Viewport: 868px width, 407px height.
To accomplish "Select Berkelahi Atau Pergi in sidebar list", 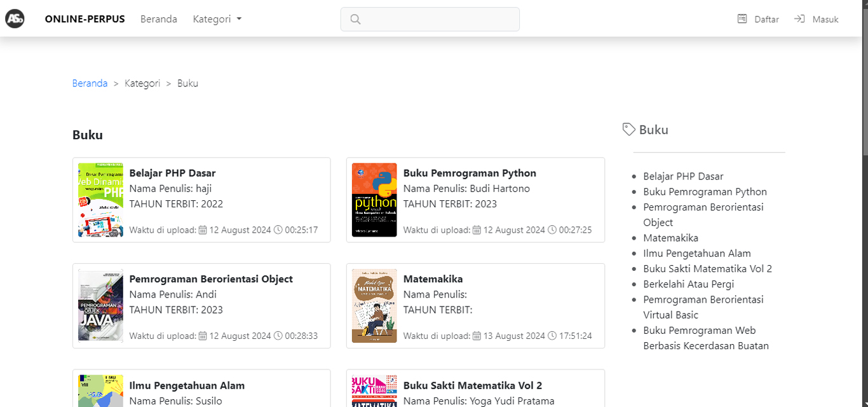I will 688,284.
